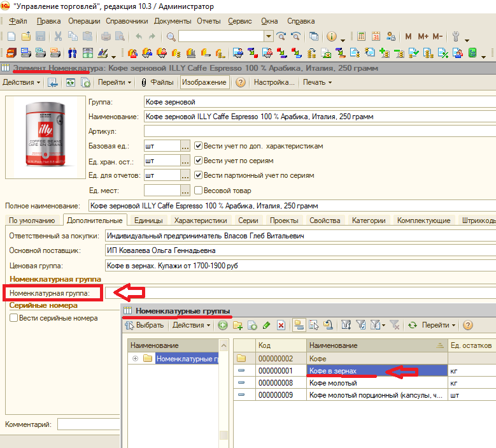Screen dimensions: 496x448
Task: Open the 'Действия' dropdown in element form
Action: click(x=22, y=82)
